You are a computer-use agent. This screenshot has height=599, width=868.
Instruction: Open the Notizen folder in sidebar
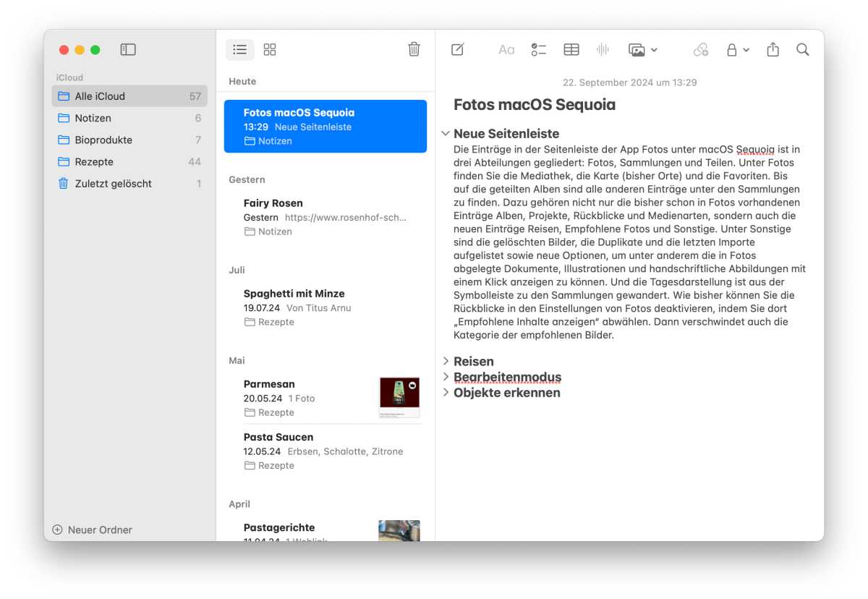tap(129, 118)
